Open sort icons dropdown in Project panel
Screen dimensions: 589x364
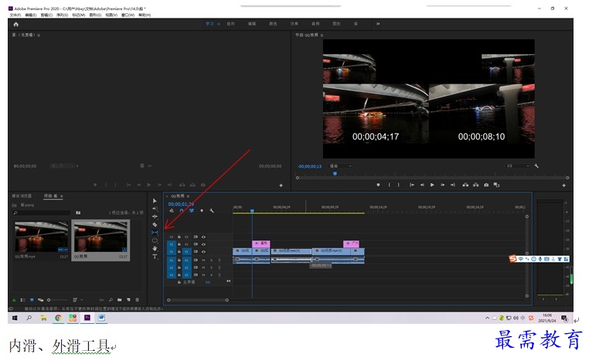(77, 300)
